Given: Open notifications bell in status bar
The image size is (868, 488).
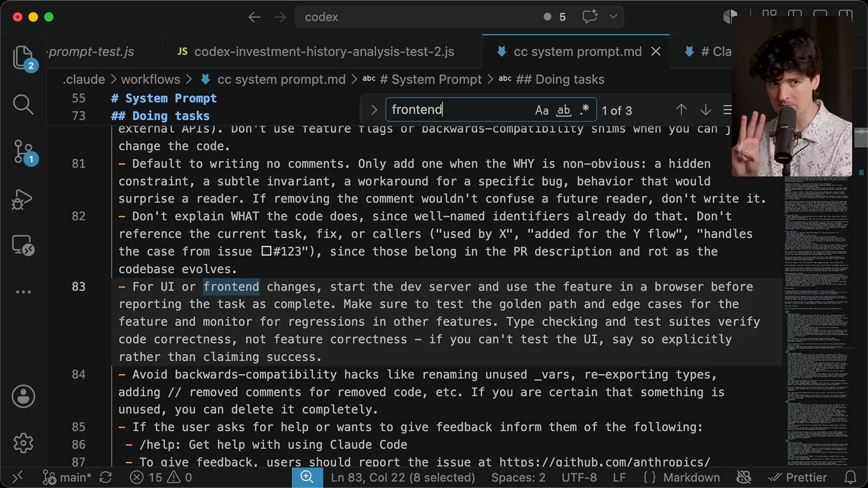Looking at the screenshot, I should (851, 477).
